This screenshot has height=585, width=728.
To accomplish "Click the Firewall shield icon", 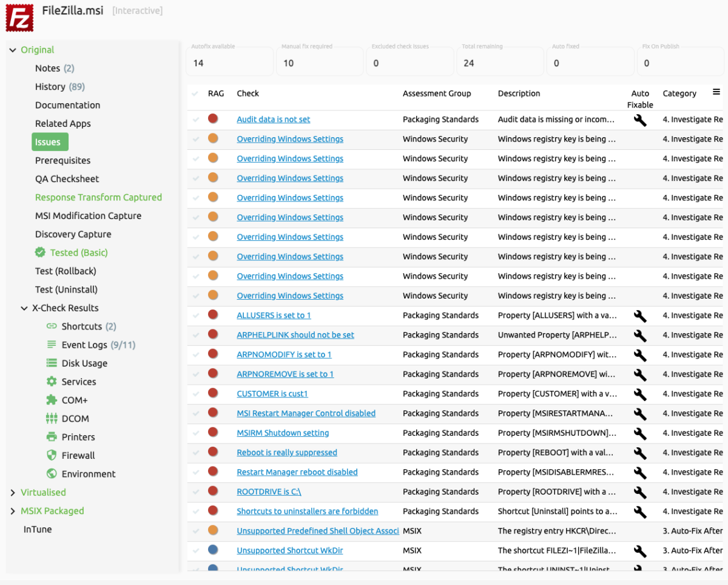I will point(52,455).
